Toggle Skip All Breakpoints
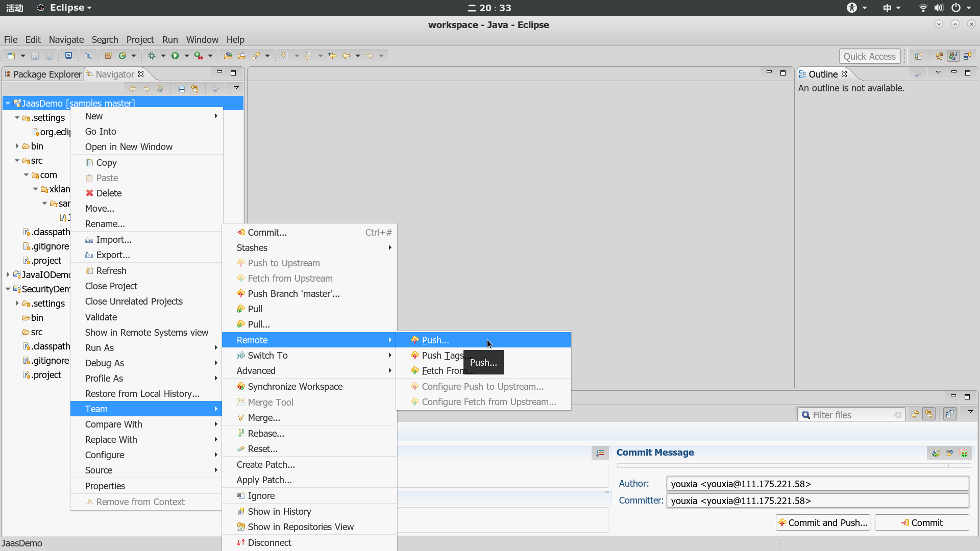Viewport: 980px width, 551px height. pyautogui.click(x=88, y=56)
